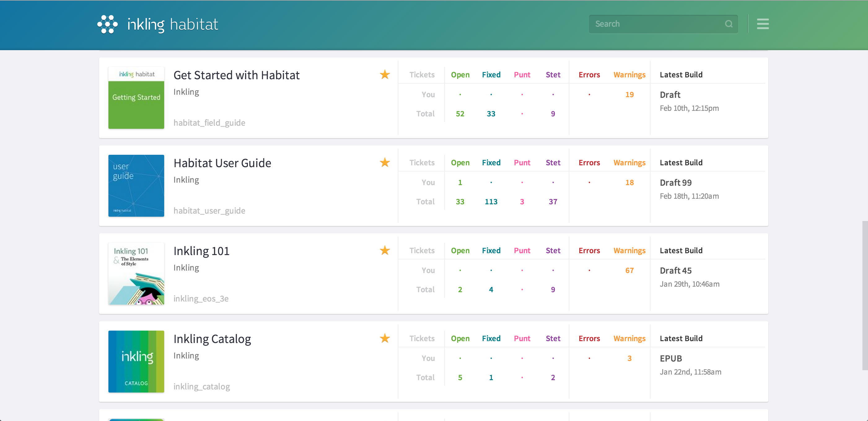Click total stet tickets 37

click(x=553, y=202)
